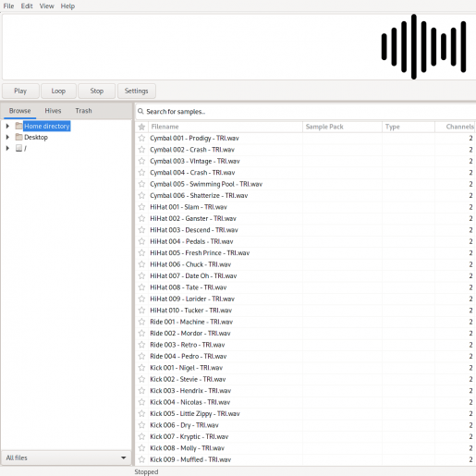Switch to the Trash tab
476x476 pixels.
pyautogui.click(x=83, y=111)
